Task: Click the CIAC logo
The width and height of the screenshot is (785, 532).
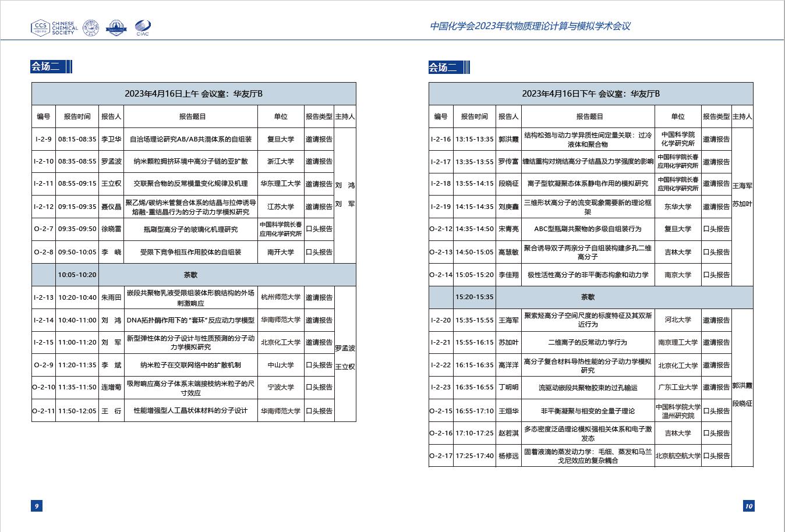Action: (x=142, y=27)
